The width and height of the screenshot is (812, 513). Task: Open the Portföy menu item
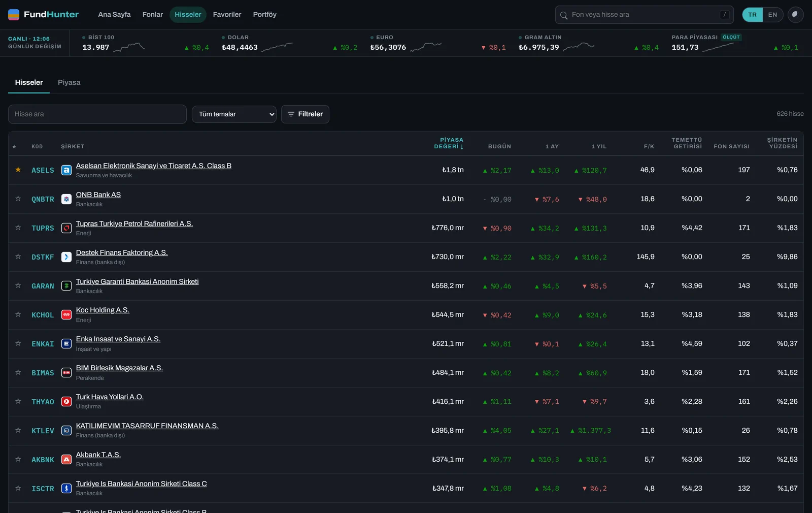point(265,15)
